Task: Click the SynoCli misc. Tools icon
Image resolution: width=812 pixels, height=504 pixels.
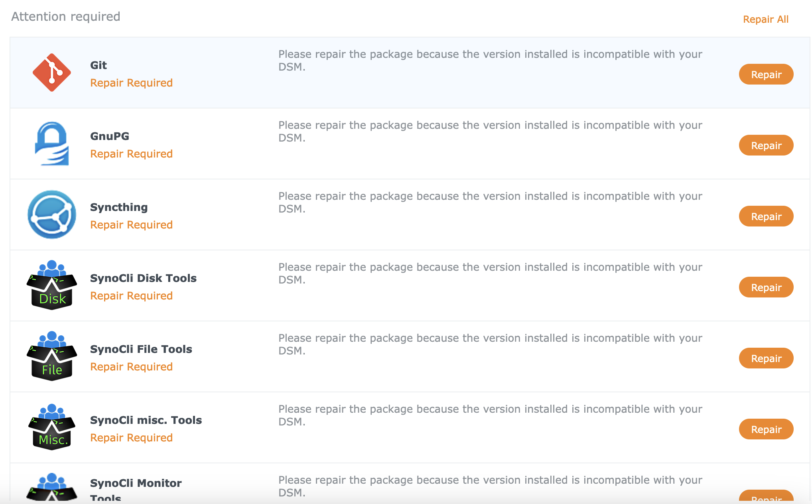Action: (x=52, y=427)
